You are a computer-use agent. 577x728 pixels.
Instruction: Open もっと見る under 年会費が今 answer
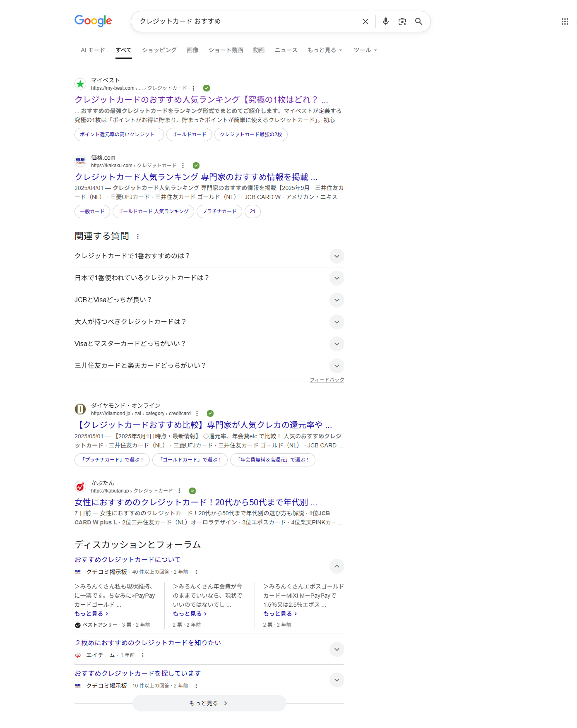tap(190, 614)
